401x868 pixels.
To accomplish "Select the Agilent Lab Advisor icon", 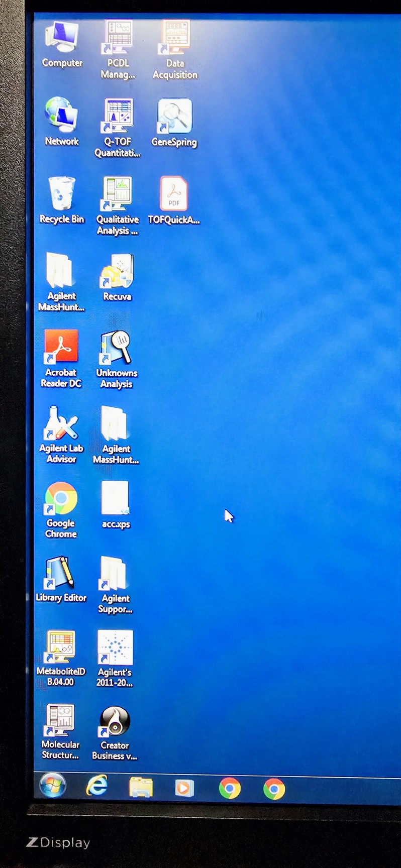I will pos(61,423).
